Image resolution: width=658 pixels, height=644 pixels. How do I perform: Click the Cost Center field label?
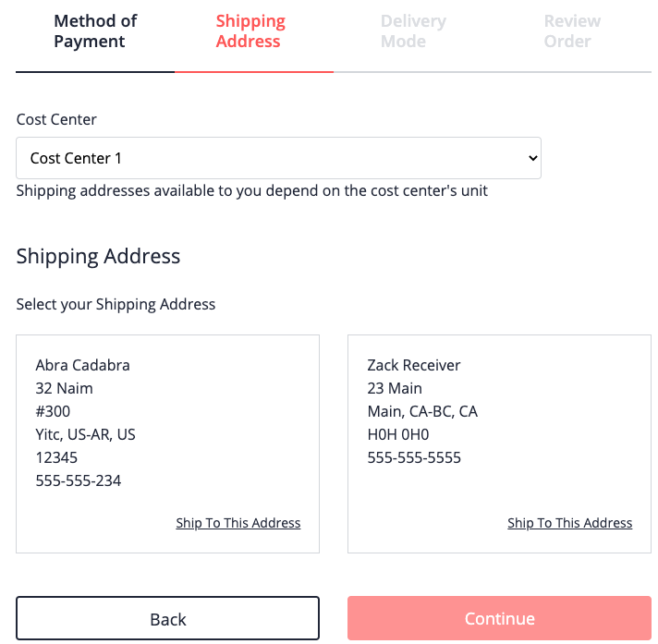56,119
